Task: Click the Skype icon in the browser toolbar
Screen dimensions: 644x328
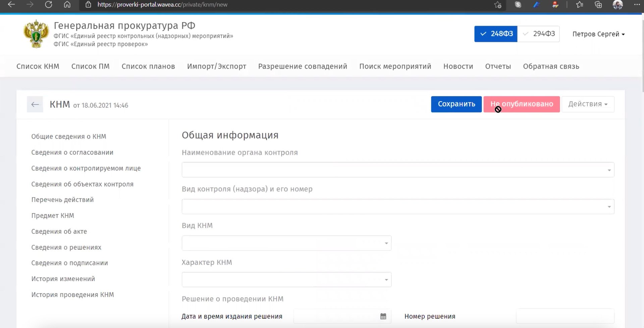Action: [x=518, y=5]
